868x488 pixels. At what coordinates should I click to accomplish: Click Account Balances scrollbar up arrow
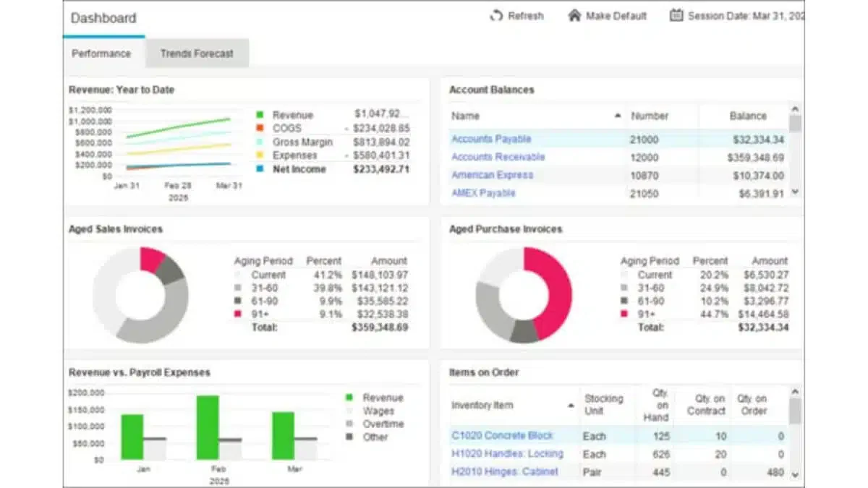coord(796,108)
